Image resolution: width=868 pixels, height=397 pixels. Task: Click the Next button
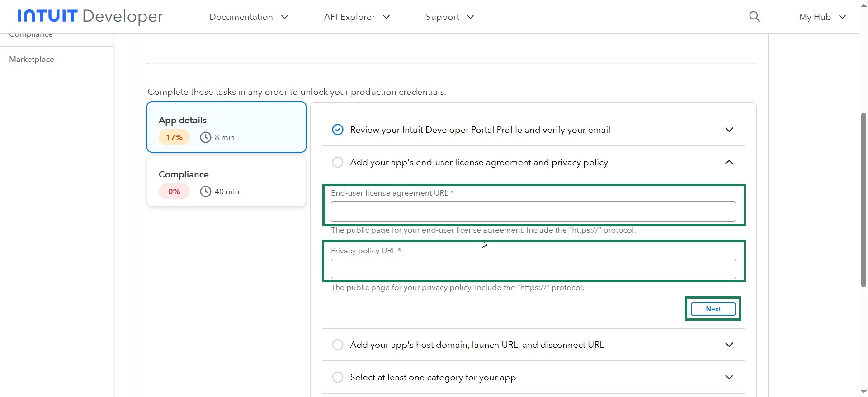click(x=713, y=309)
